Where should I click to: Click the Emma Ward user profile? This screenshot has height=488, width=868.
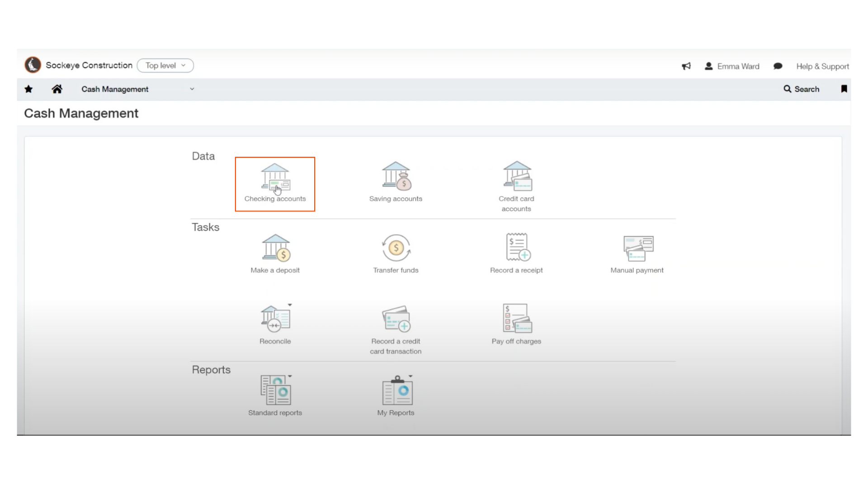733,66
